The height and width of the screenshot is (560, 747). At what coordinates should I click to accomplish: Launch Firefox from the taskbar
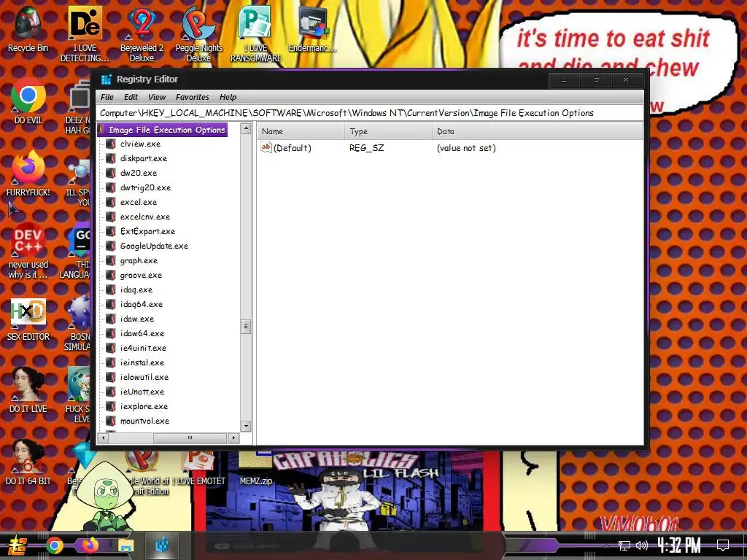click(90, 545)
